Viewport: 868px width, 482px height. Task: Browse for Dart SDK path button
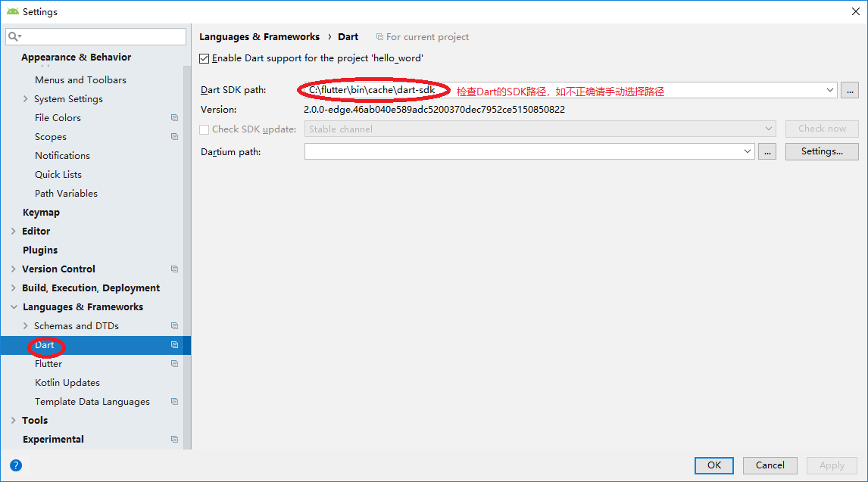[850, 90]
